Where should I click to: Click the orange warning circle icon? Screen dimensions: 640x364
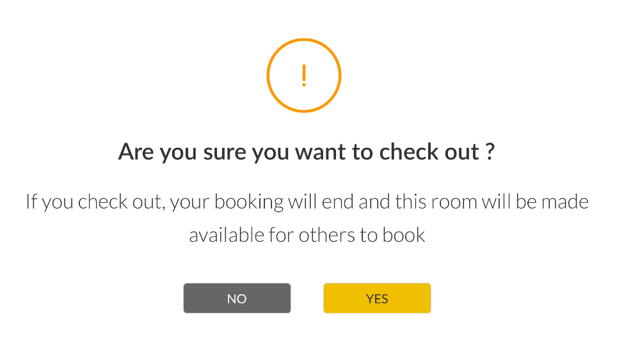[303, 75]
